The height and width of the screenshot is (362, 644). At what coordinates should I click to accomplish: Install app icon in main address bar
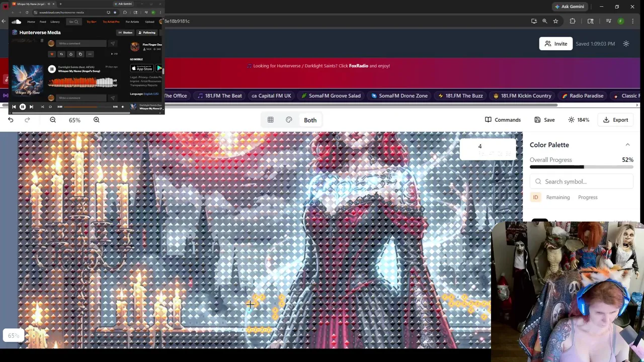coord(534,21)
